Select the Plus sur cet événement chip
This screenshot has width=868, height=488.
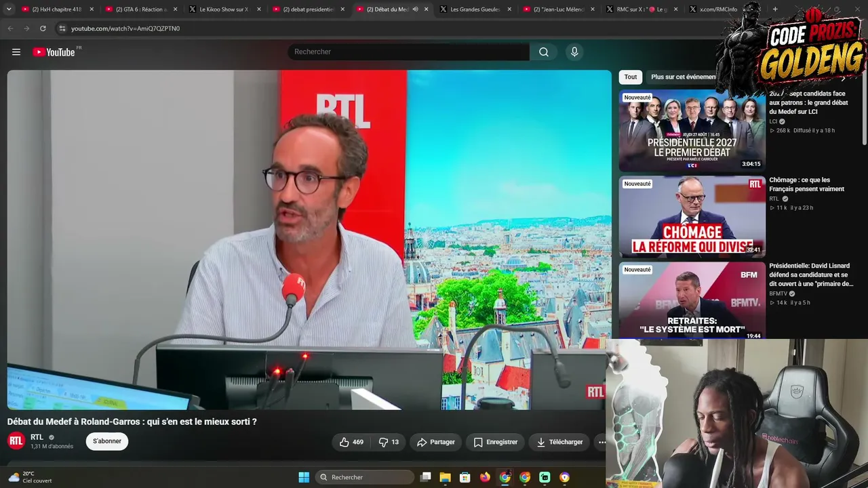point(684,77)
